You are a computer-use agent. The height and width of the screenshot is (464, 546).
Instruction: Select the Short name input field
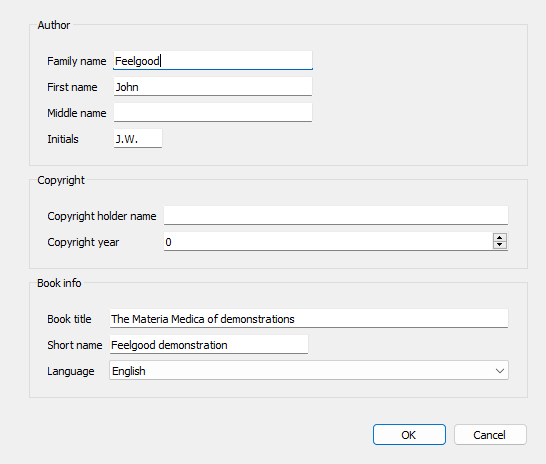tap(209, 345)
